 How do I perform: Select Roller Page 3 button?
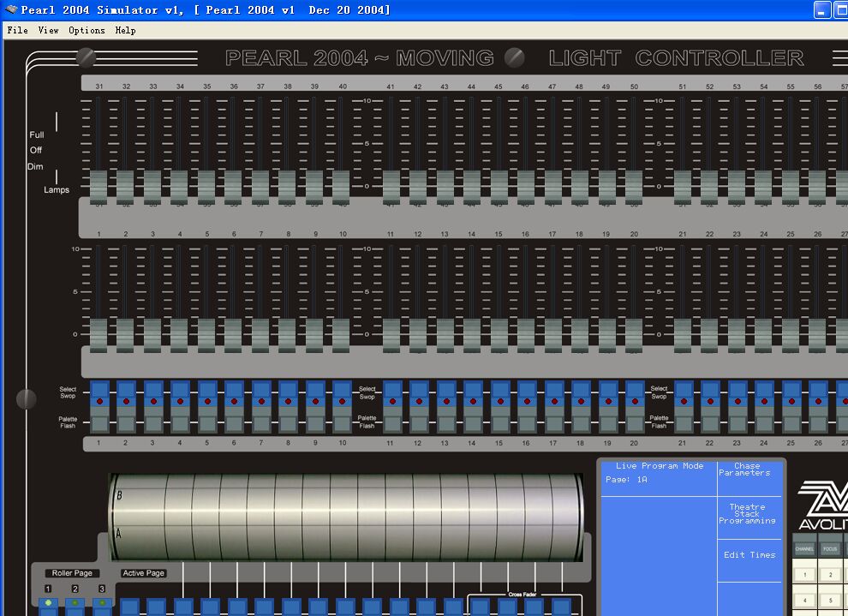pos(102,603)
